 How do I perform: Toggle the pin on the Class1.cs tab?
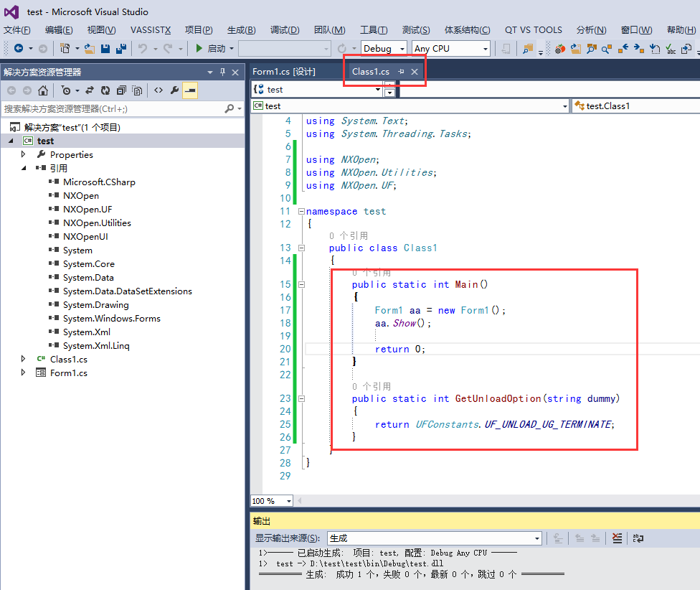coord(402,72)
